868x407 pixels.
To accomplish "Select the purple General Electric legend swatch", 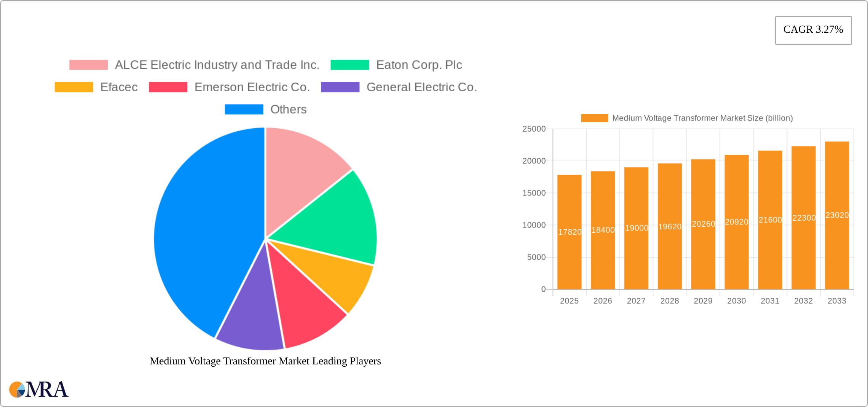I will (340, 87).
